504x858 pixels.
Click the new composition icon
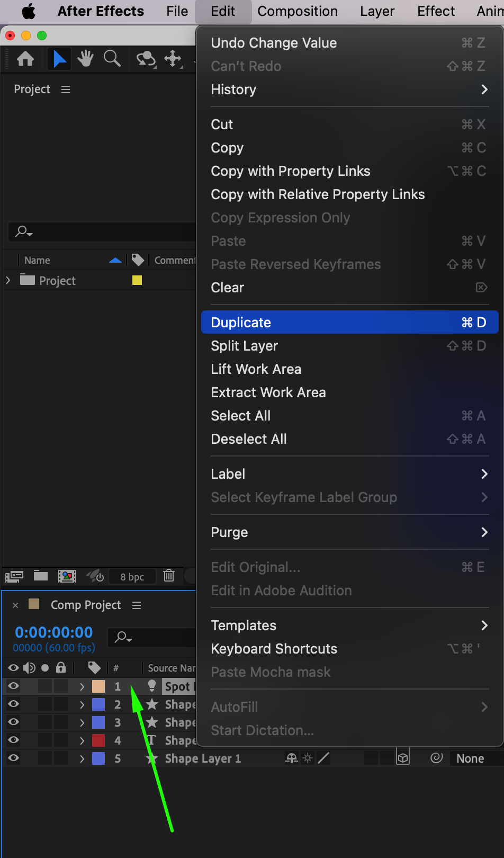click(x=67, y=576)
